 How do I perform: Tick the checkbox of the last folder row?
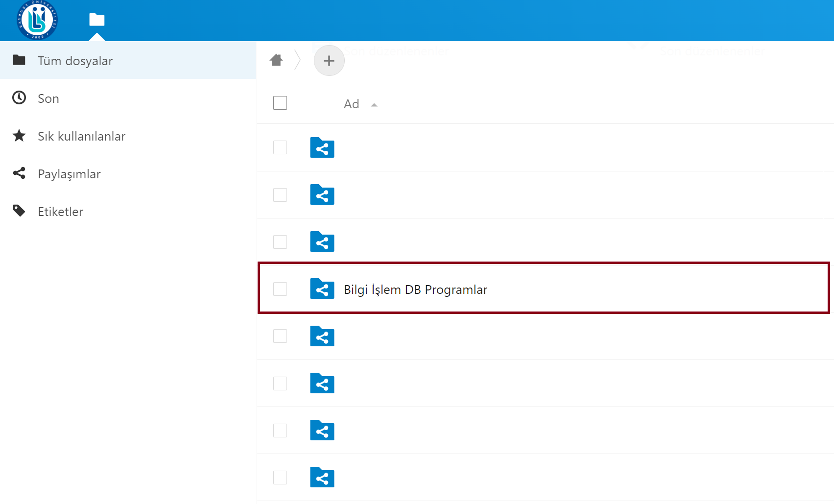click(x=280, y=478)
